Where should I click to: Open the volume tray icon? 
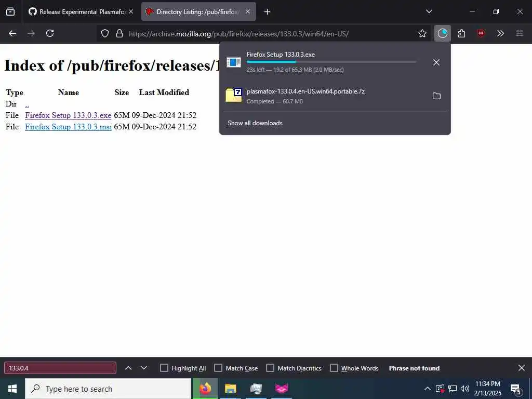point(465,389)
